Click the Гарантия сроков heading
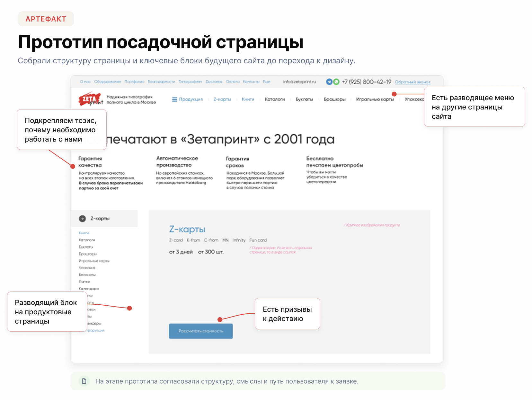 (x=237, y=162)
